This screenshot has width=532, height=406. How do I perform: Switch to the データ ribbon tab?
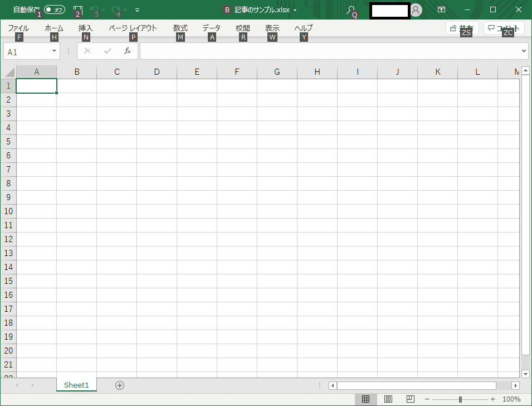coord(211,28)
